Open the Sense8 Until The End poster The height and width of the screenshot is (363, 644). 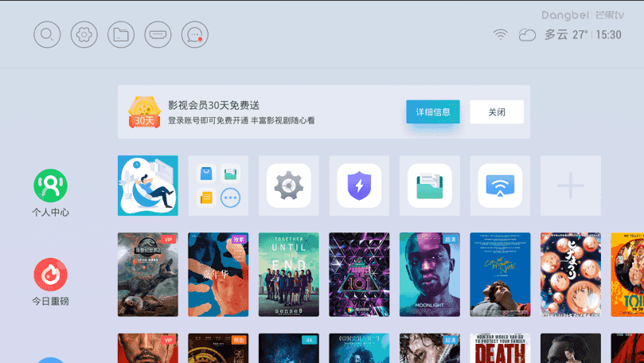click(x=289, y=275)
